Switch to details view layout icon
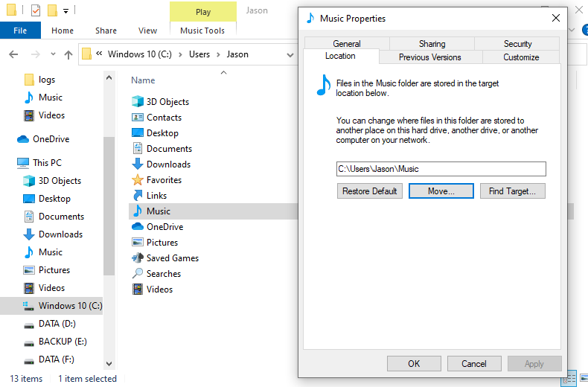 point(570,378)
